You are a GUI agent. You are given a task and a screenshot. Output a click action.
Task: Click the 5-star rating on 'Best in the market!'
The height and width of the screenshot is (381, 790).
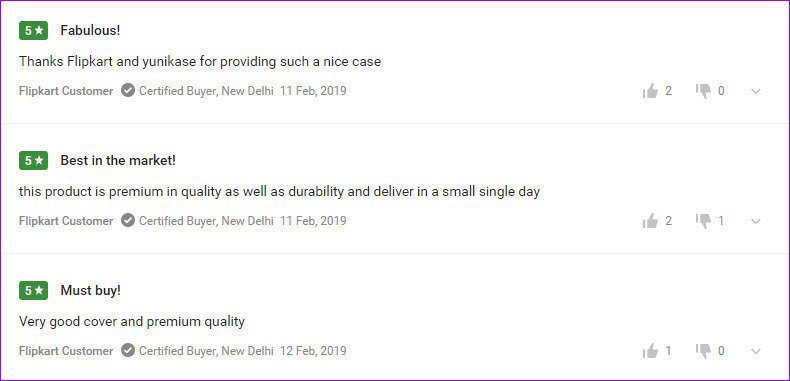coord(33,161)
